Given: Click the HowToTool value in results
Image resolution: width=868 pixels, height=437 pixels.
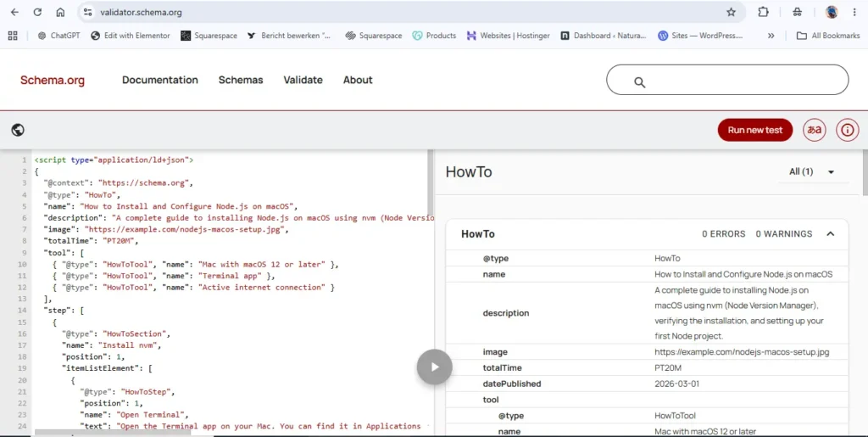Looking at the screenshot, I should (x=675, y=416).
